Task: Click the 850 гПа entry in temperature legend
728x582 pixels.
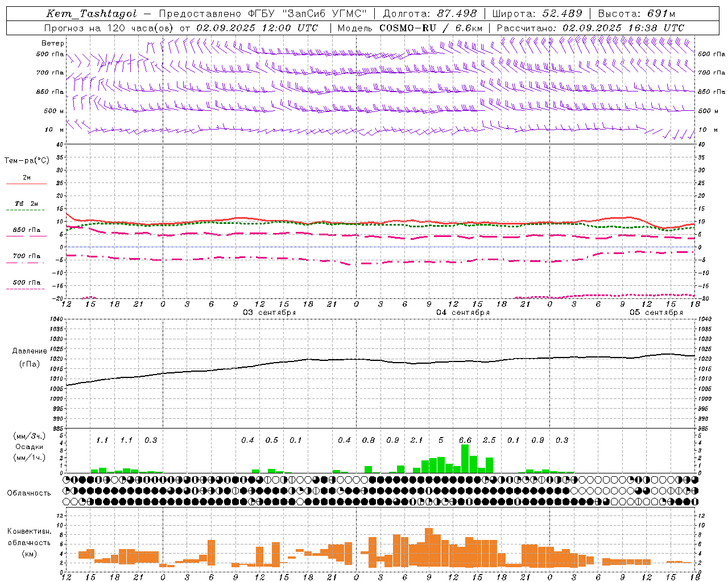Action: click(x=27, y=230)
